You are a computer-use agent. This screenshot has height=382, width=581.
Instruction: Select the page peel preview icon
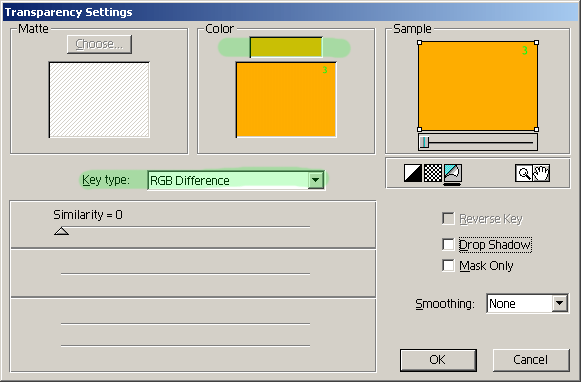click(x=452, y=173)
